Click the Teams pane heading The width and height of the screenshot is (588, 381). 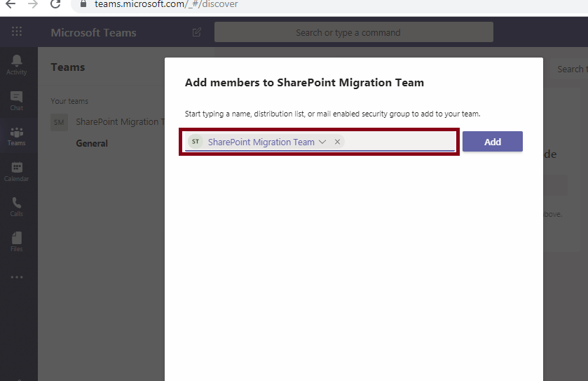click(x=68, y=67)
